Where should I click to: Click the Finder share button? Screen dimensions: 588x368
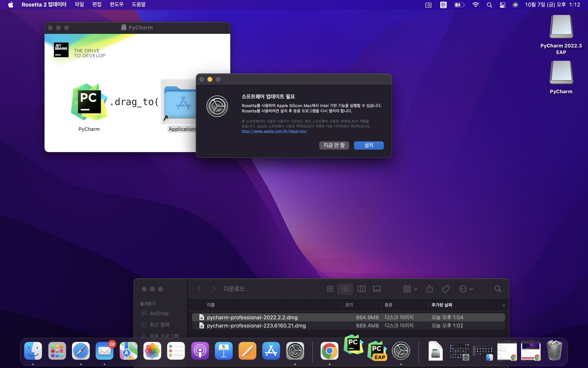coord(430,289)
